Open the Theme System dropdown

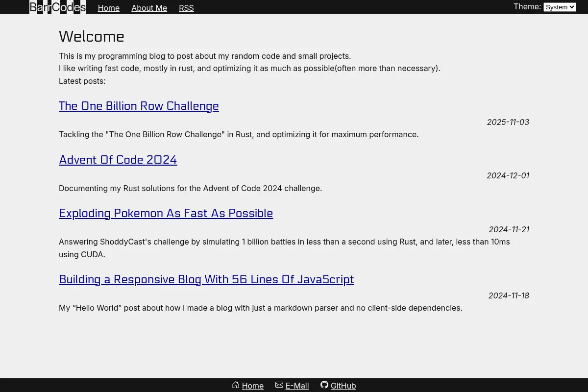[560, 7]
